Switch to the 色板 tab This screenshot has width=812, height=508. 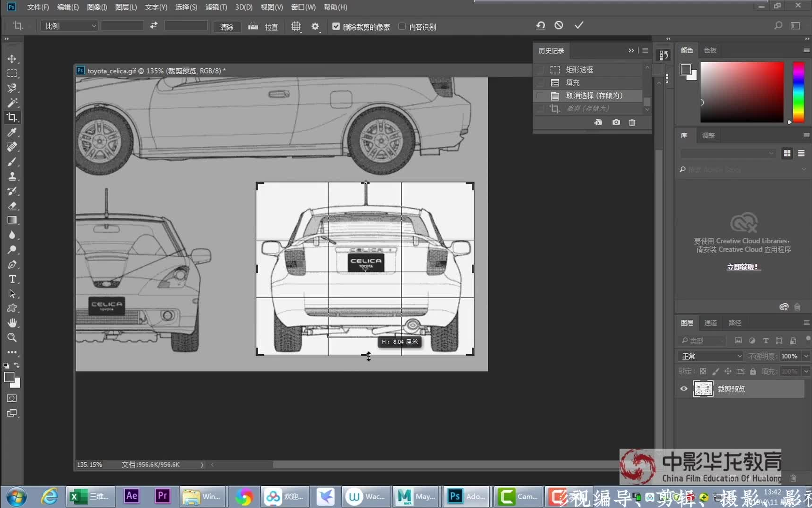[x=710, y=50]
